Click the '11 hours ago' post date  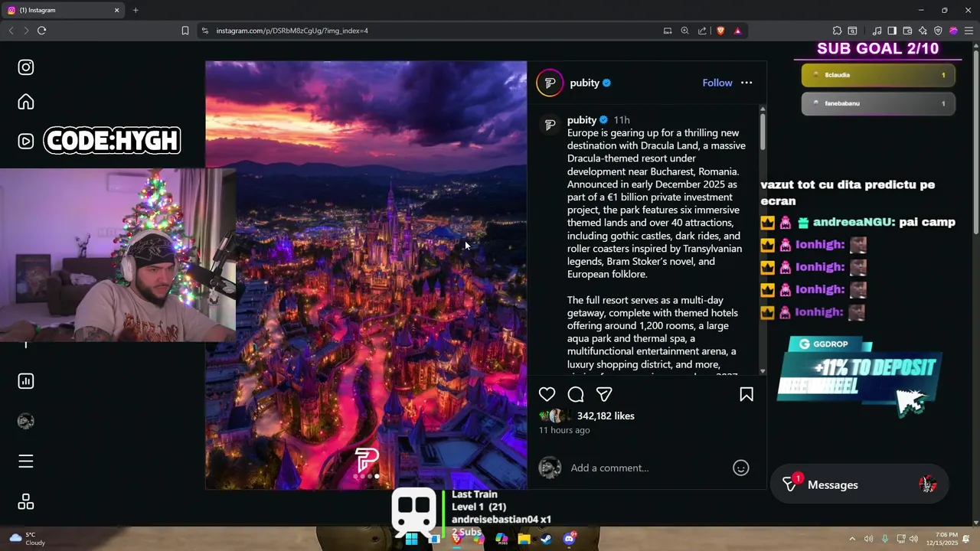pyautogui.click(x=564, y=430)
